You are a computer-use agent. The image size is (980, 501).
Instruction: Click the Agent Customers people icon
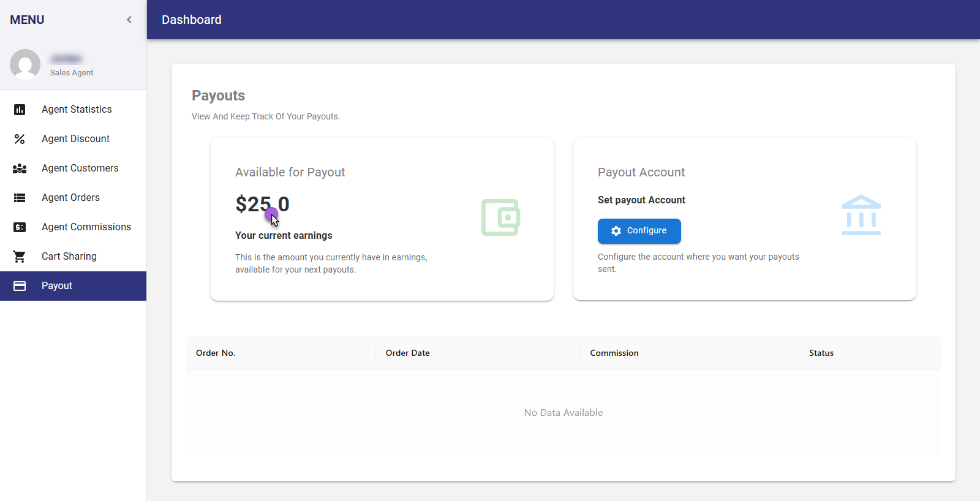[20, 168]
